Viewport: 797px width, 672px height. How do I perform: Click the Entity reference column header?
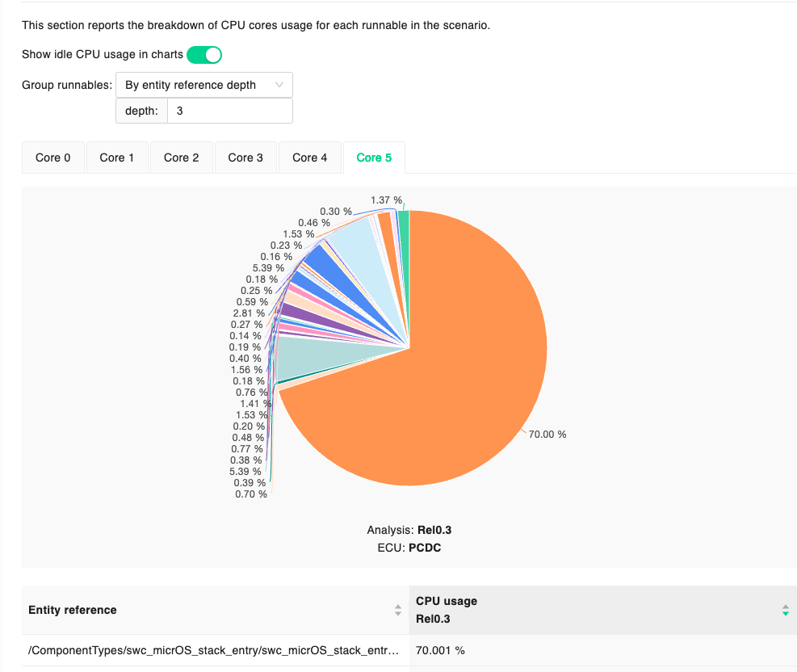point(73,610)
